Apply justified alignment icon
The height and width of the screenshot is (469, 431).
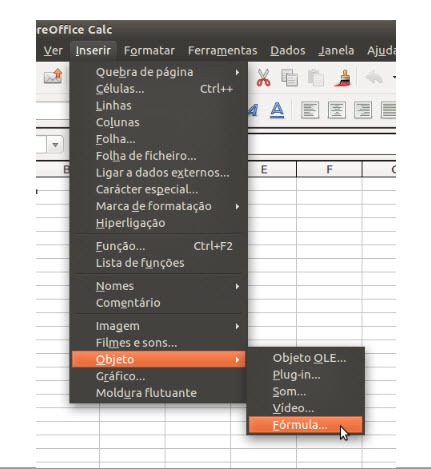pyautogui.click(x=388, y=110)
